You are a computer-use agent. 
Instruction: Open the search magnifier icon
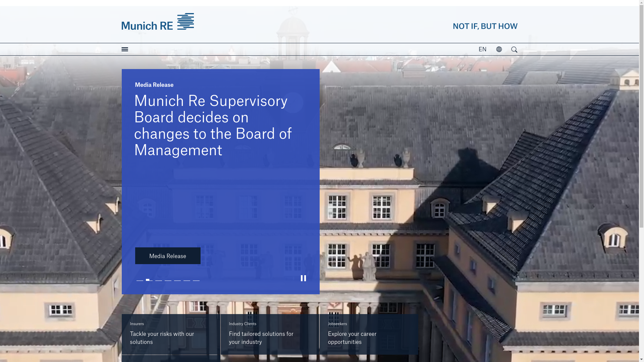click(x=514, y=50)
